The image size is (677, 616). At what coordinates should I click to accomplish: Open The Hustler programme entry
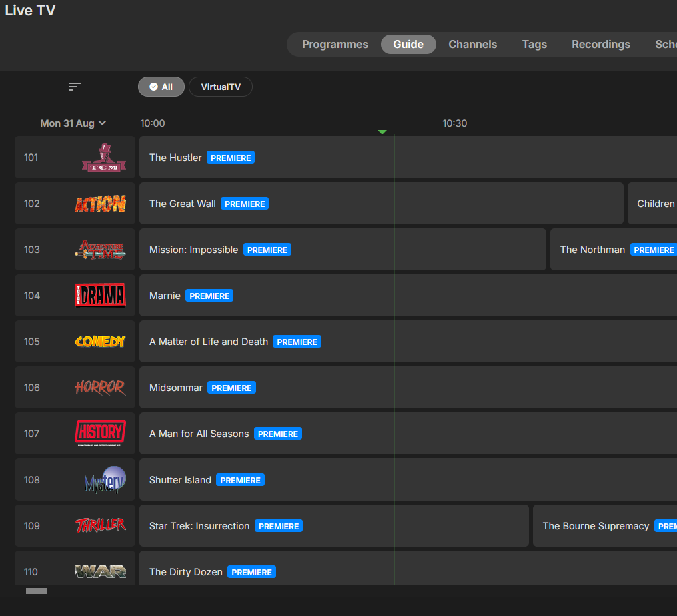(x=408, y=158)
